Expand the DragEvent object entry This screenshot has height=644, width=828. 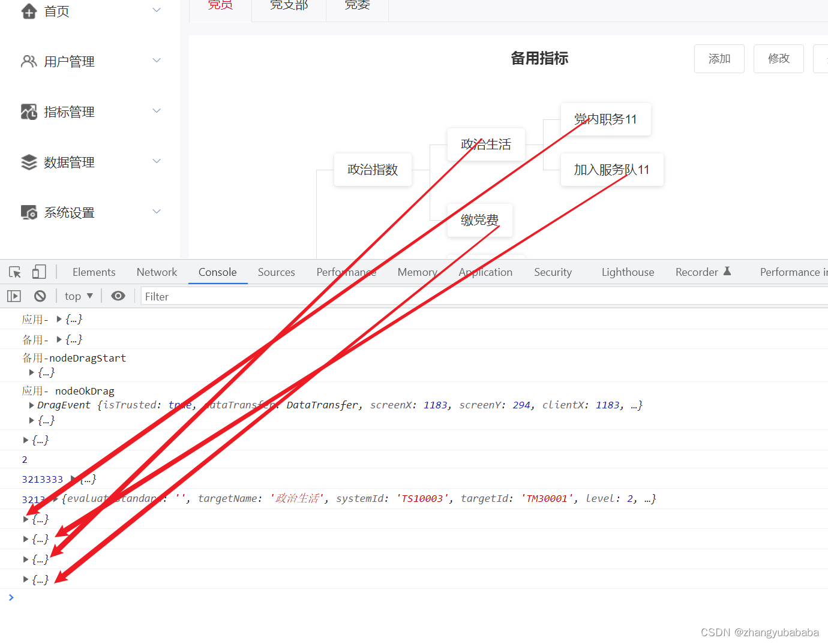31,405
